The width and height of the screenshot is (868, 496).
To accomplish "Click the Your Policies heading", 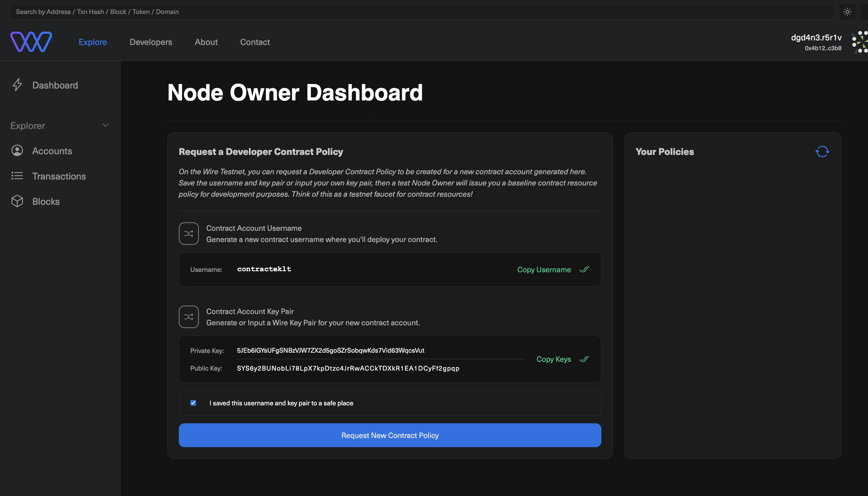I will [665, 152].
